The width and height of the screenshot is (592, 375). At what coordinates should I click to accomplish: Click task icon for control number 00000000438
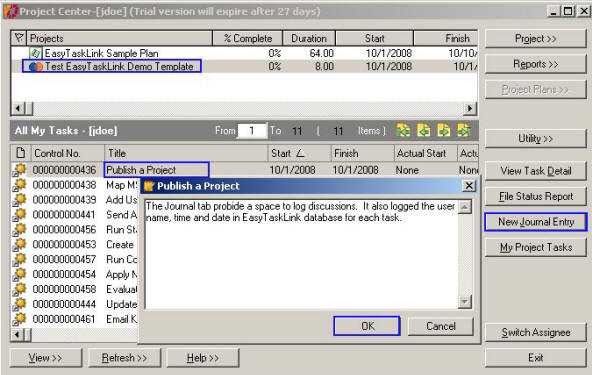pos(19,185)
